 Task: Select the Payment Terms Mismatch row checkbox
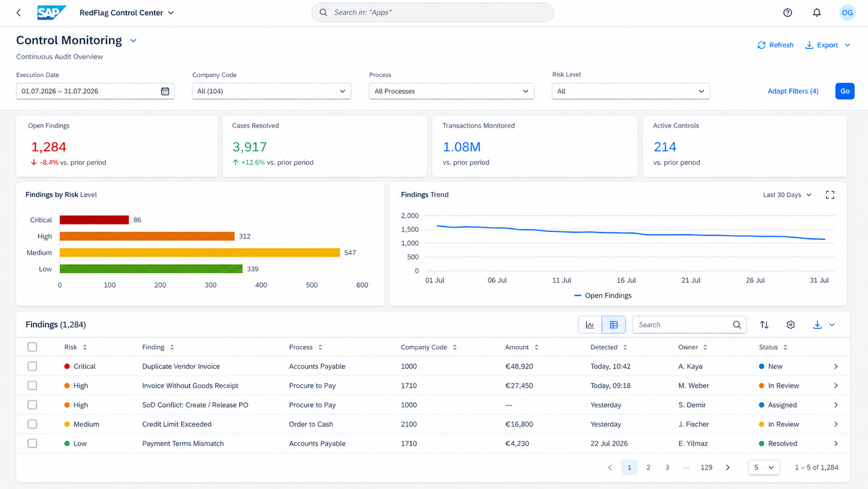click(32, 443)
